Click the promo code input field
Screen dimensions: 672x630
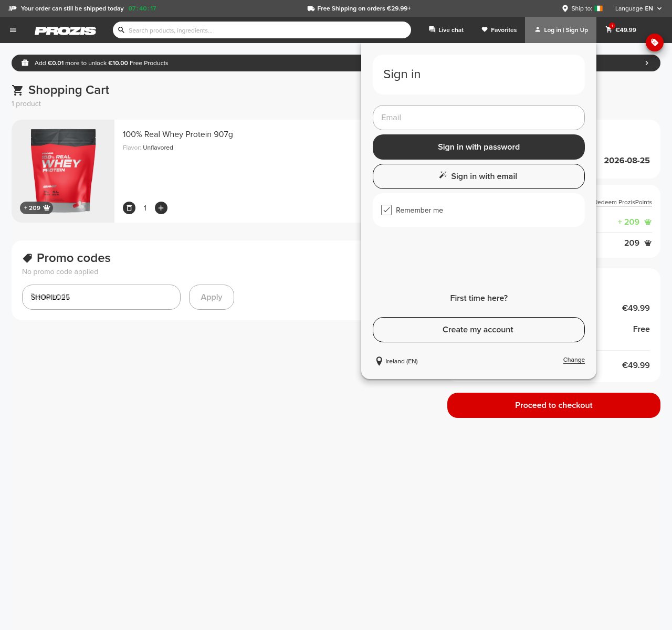point(101,297)
